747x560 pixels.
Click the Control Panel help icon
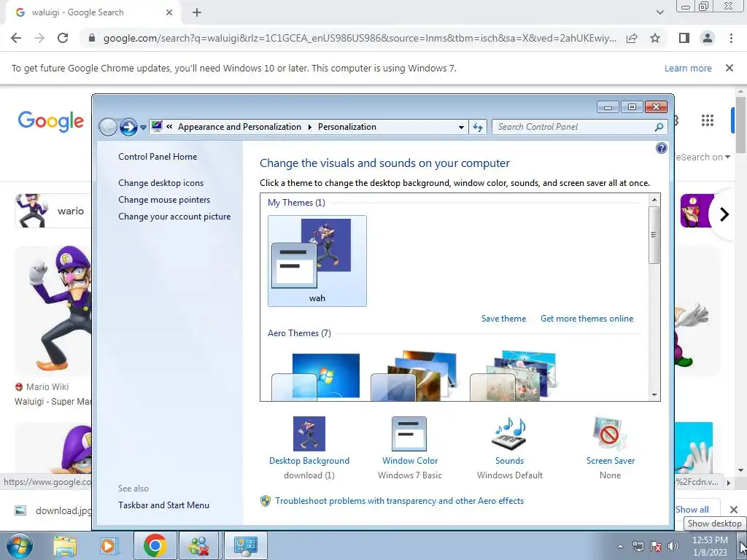tap(661, 148)
